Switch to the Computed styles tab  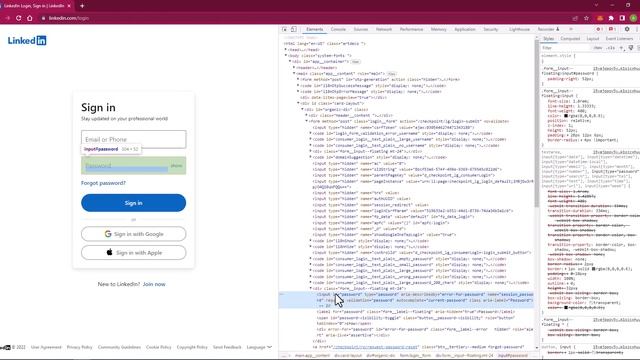pyautogui.click(x=570, y=39)
